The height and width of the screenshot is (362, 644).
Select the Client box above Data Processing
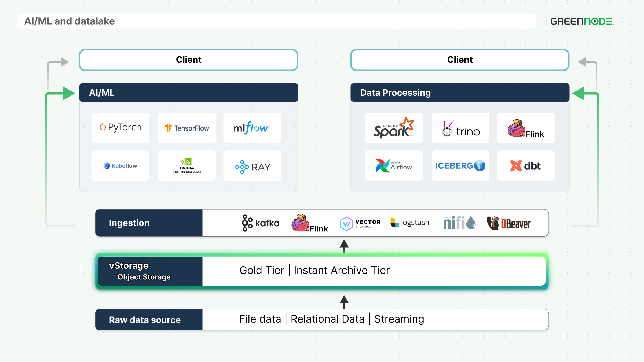[460, 60]
